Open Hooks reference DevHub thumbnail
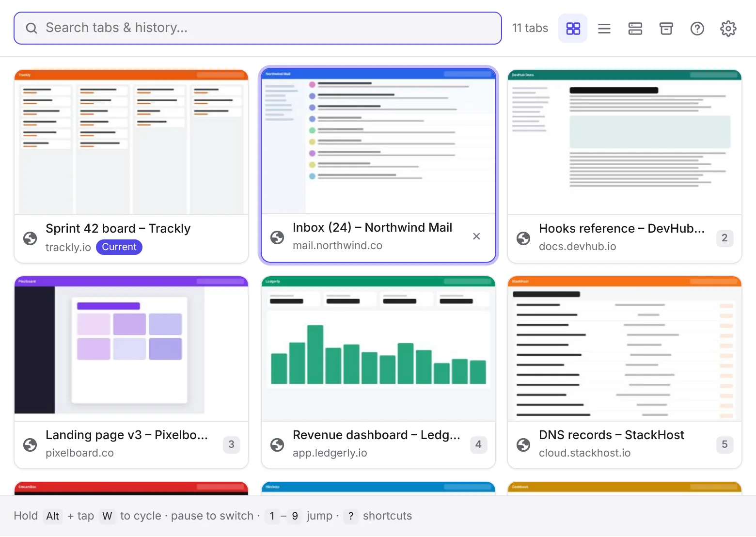Screen dimensions: 756x537 [625, 142]
